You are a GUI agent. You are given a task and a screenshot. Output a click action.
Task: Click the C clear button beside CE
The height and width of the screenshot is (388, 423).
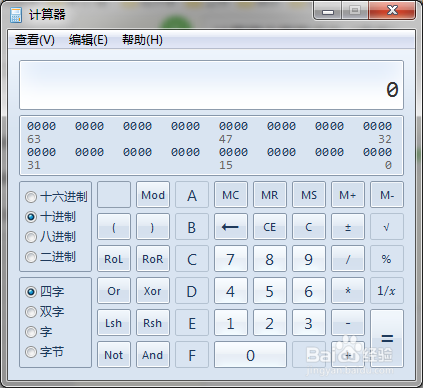309,227
